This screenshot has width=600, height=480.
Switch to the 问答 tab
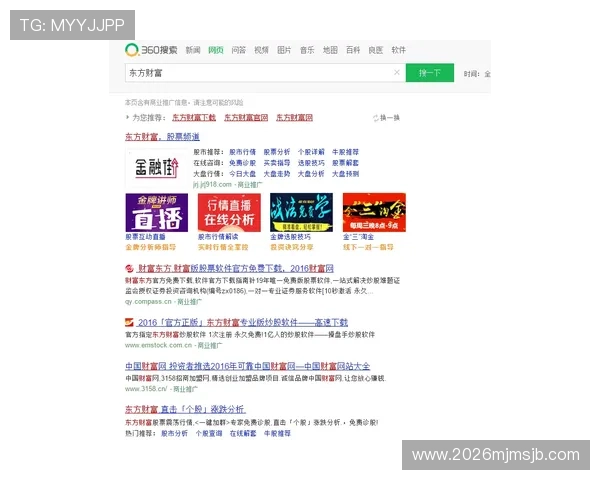(239, 50)
